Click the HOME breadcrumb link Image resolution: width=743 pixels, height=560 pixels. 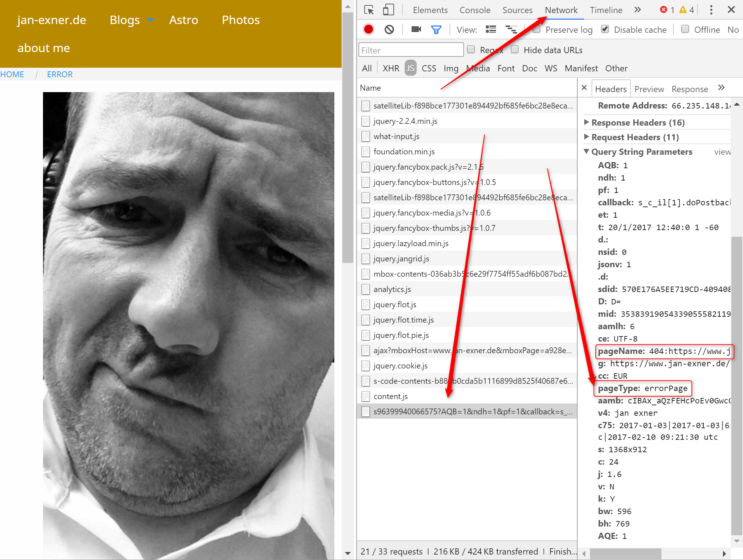(x=12, y=74)
